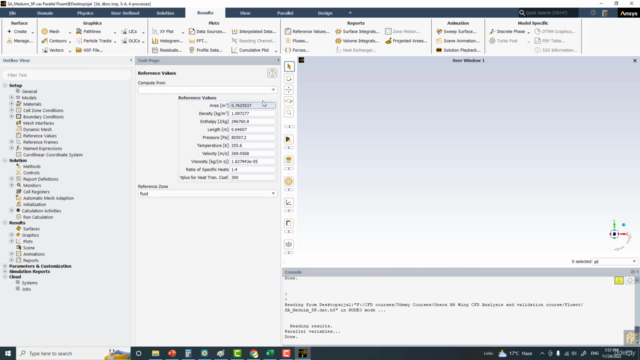Open Reference Values in Reports ribbon
Screen dimensions: 640x360
[x=307, y=31]
